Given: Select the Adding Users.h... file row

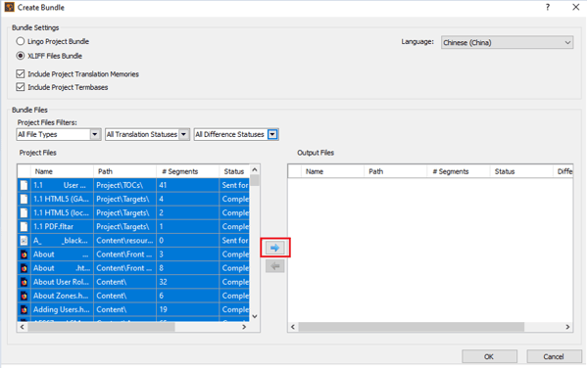Looking at the screenshot, I should pos(133,309).
